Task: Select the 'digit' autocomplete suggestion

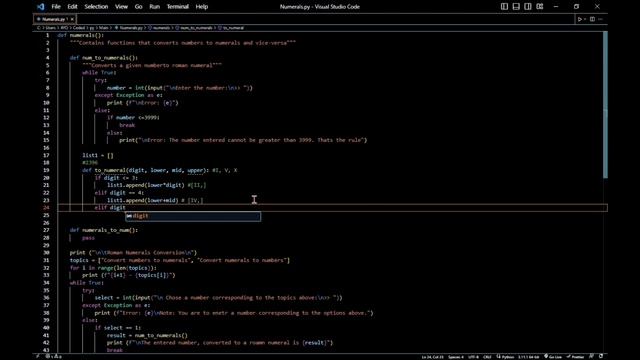Action: pos(193,216)
